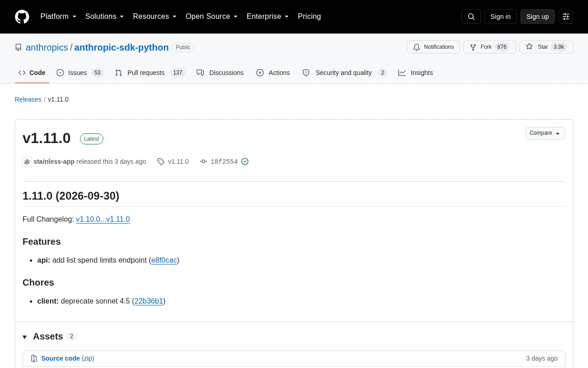Switch to the Pull requests tab
This screenshot has width=588, height=368.
(x=150, y=73)
